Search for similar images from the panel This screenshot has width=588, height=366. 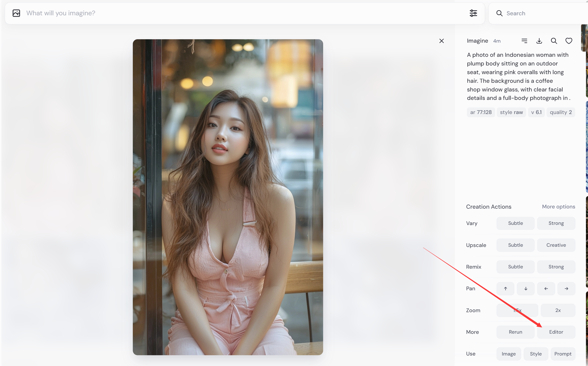[554, 41]
